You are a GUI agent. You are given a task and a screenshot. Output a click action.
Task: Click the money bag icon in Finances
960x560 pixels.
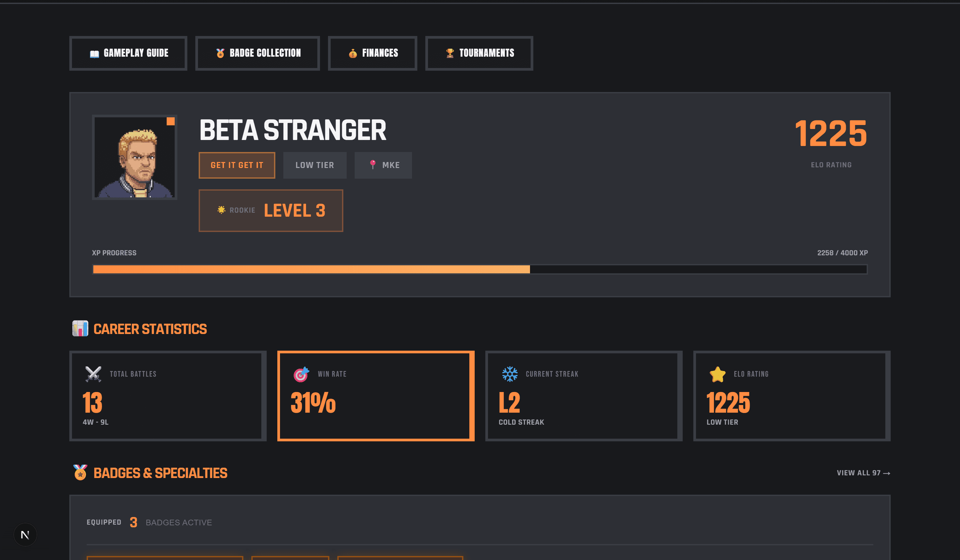coord(353,53)
